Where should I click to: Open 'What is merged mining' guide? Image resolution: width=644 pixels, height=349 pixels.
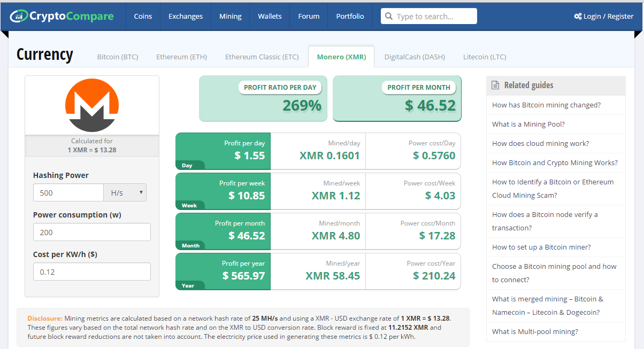pyautogui.click(x=548, y=306)
